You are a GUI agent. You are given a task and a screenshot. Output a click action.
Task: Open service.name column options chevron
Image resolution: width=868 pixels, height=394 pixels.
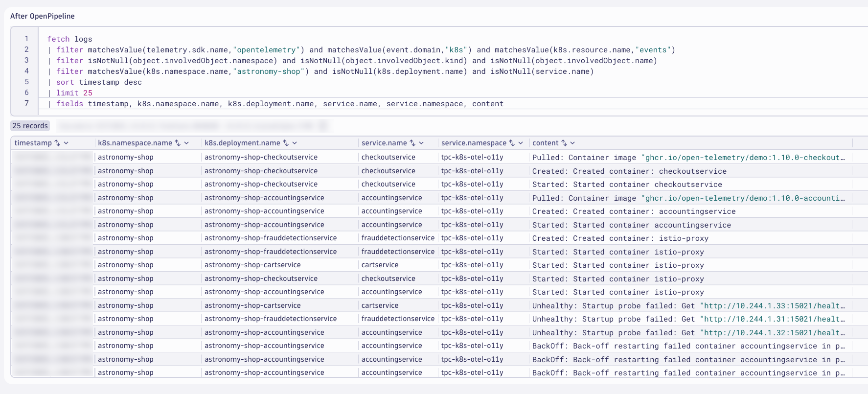tap(421, 143)
